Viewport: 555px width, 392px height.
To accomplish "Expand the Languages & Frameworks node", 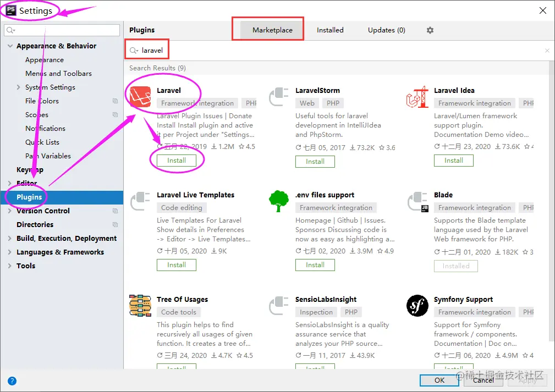I will pyautogui.click(x=9, y=252).
